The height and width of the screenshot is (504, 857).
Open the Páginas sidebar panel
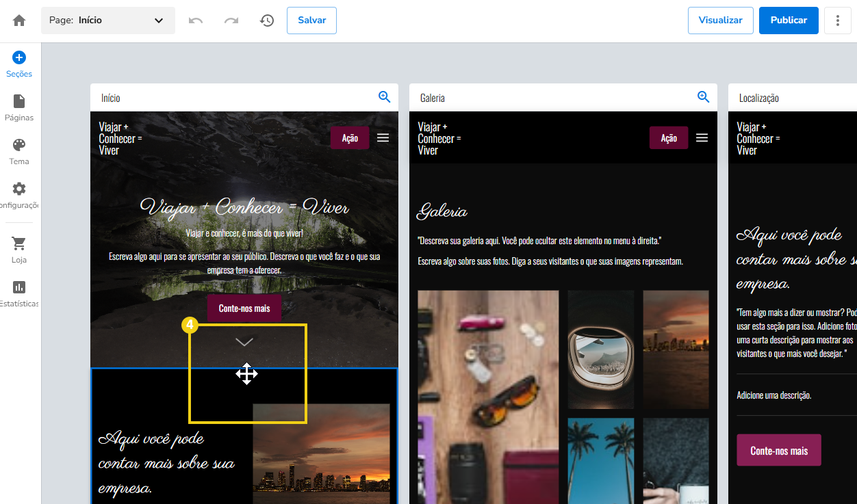click(19, 108)
